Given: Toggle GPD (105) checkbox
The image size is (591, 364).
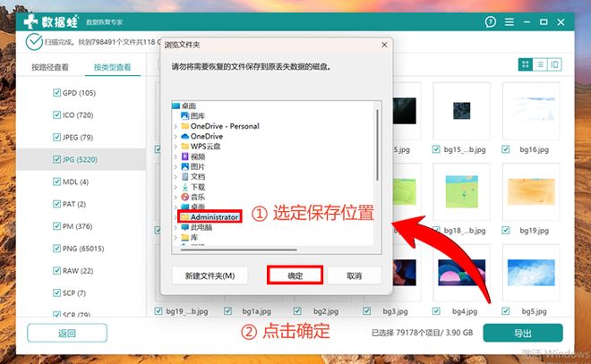Looking at the screenshot, I should tap(56, 93).
